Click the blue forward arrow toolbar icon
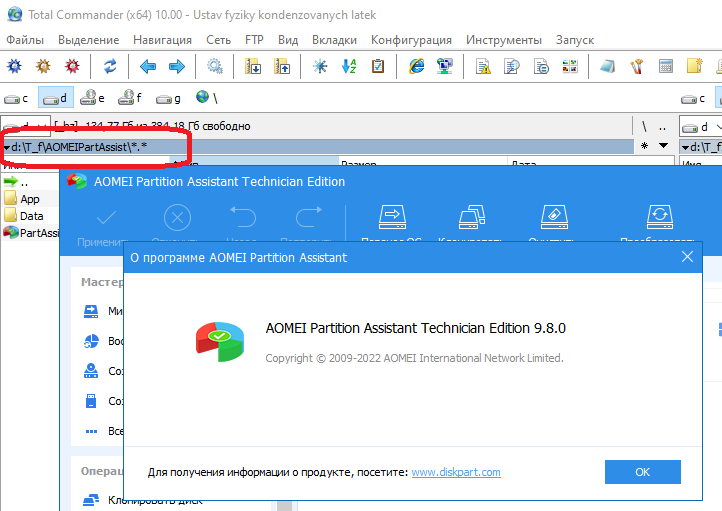Image resolution: width=722 pixels, height=511 pixels. point(177,67)
